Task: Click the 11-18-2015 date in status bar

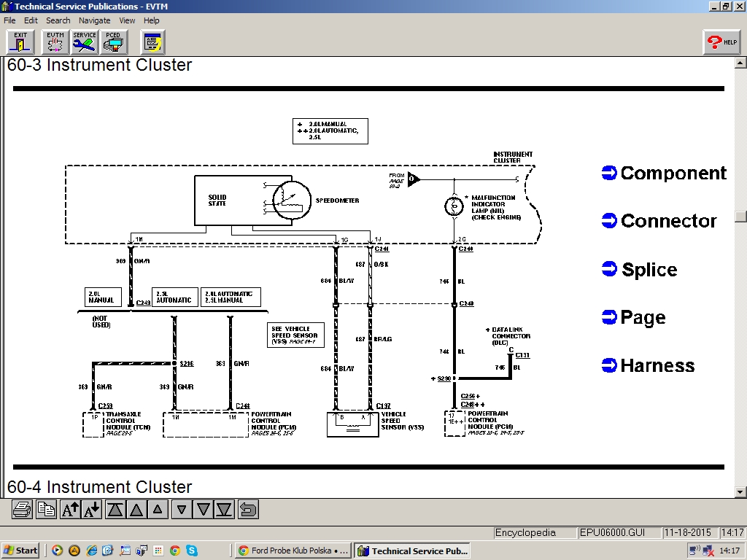Action: [x=690, y=532]
